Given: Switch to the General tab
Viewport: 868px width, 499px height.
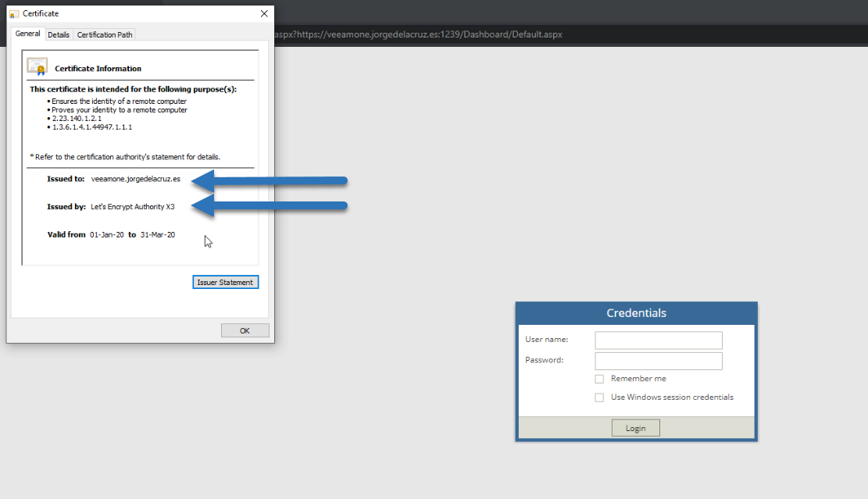Looking at the screenshot, I should coord(27,34).
